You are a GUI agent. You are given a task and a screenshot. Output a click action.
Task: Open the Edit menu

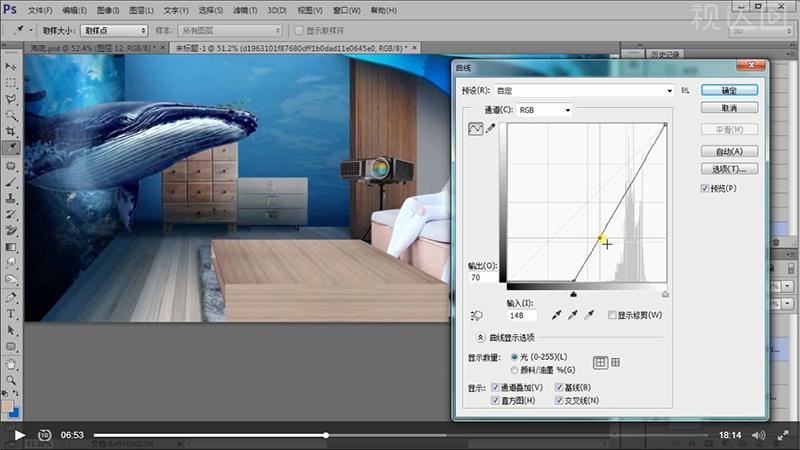(74, 10)
